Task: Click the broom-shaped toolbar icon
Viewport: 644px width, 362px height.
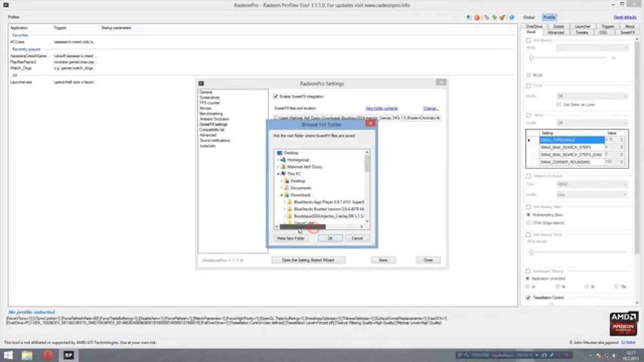Action: (x=502, y=17)
